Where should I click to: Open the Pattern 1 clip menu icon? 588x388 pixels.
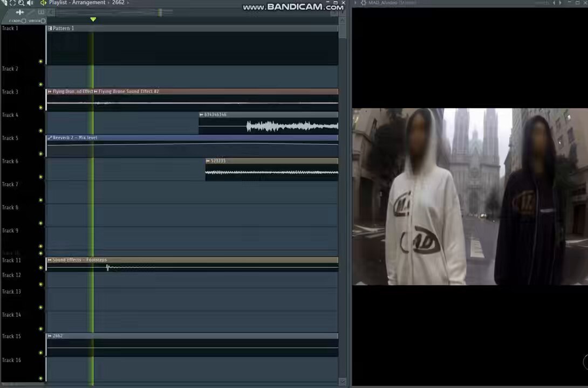point(50,29)
